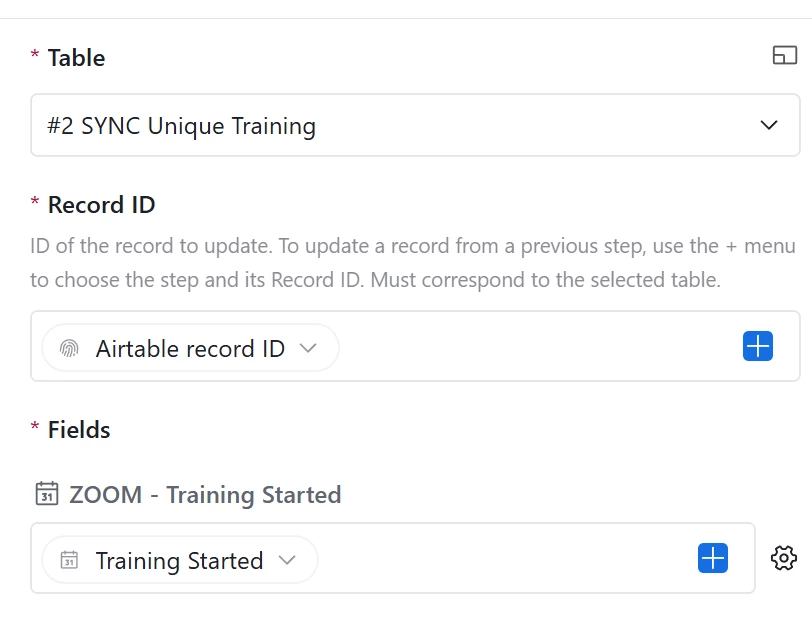Viewport: 812px width, 626px height.
Task: Click the fingerprint icon in the record ID token
Action: click(69, 348)
